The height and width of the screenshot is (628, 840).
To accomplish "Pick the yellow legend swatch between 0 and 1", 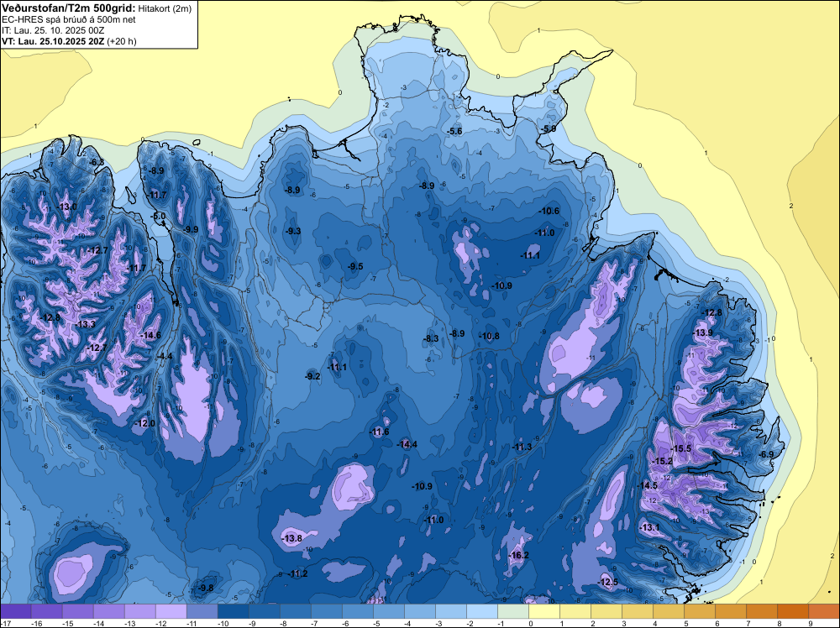I will pos(544,611).
